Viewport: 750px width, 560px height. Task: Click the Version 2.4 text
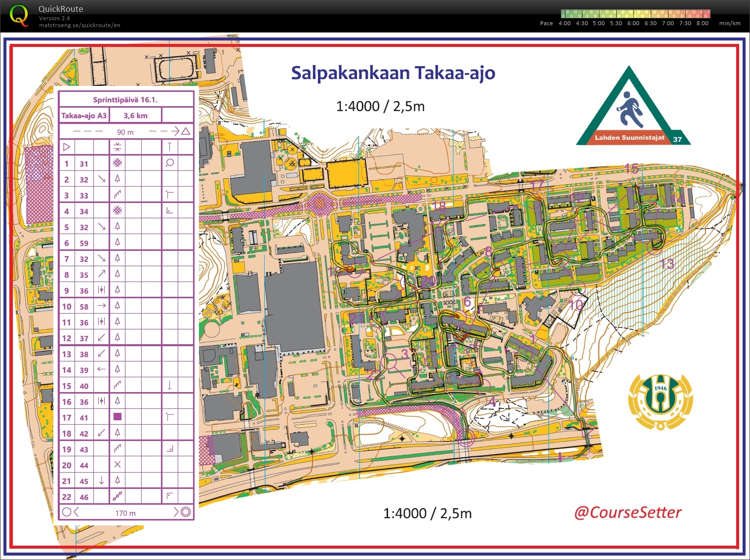click(x=54, y=18)
